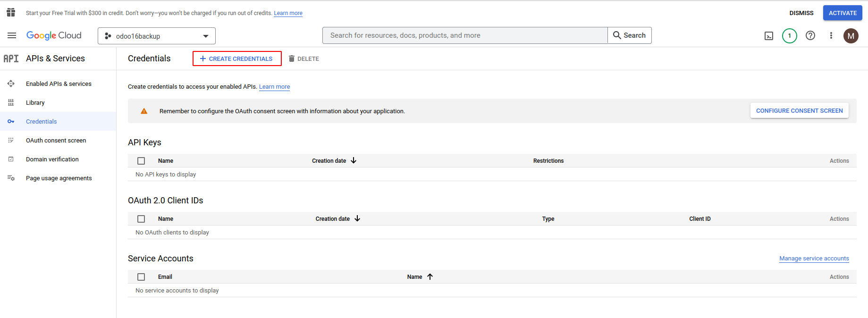Open the Manage service accounts link
Image resolution: width=868 pixels, height=318 pixels.
(x=814, y=259)
